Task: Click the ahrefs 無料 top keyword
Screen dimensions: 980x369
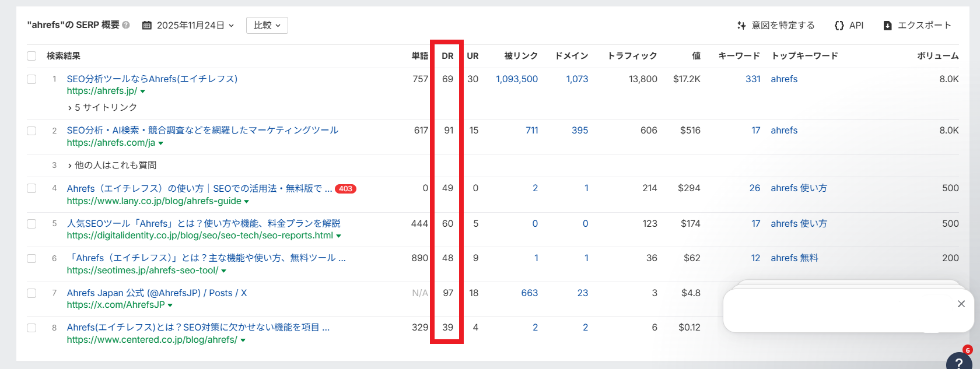Action: tap(794, 258)
